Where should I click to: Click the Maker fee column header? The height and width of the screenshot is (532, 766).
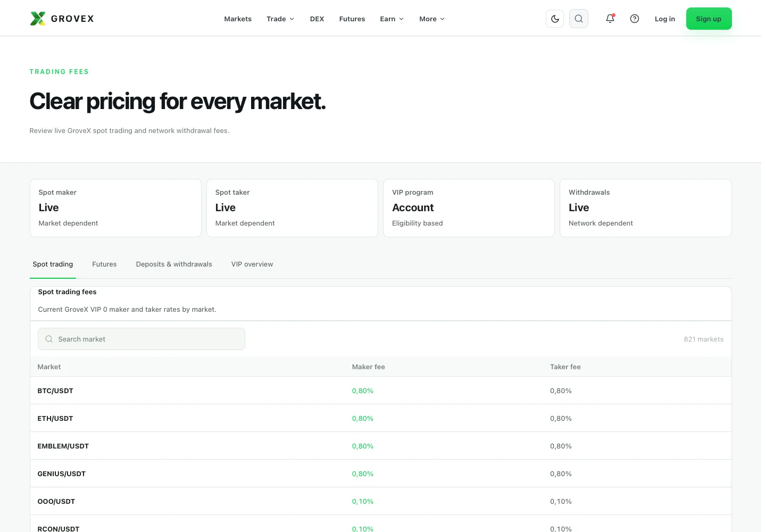pyautogui.click(x=369, y=367)
